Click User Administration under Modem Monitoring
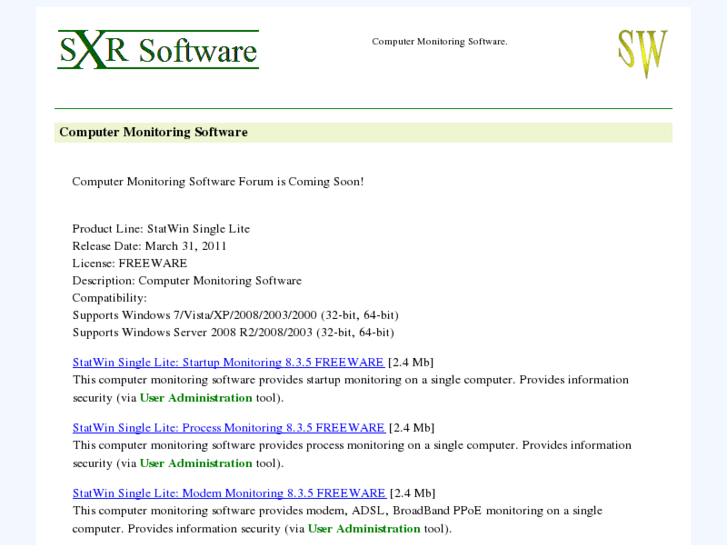The image size is (727, 545). (x=364, y=529)
